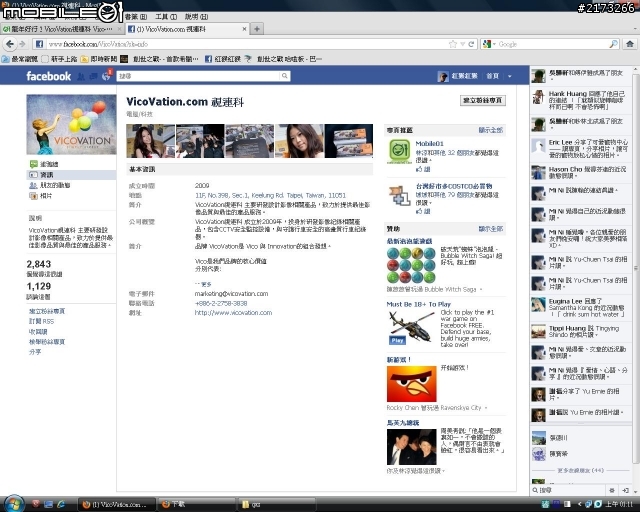Click the Mobile01 page icon in recommendations
The height and width of the screenshot is (512, 640).
coord(399,151)
